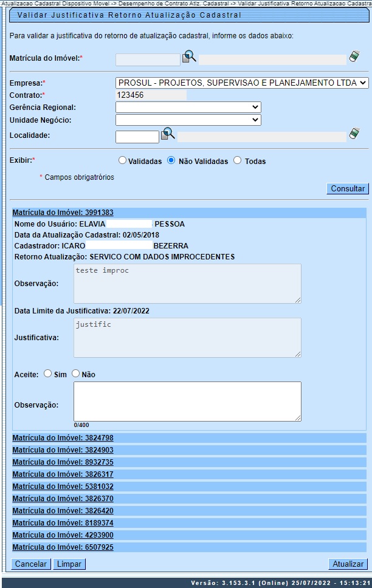372x588 pixels.
Task: Open the Empresa dropdown
Action: point(242,83)
